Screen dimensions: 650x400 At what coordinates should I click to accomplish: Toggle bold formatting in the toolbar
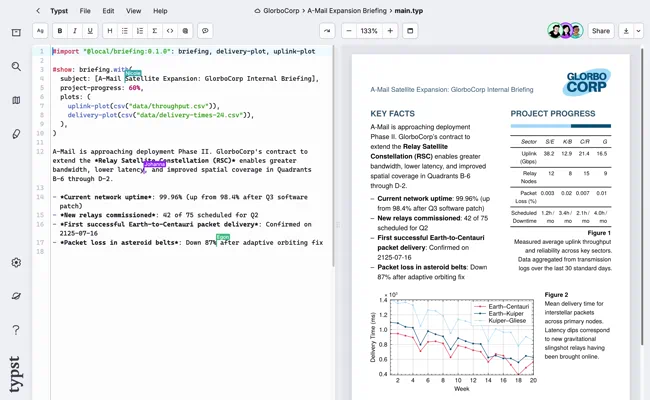[x=61, y=31]
